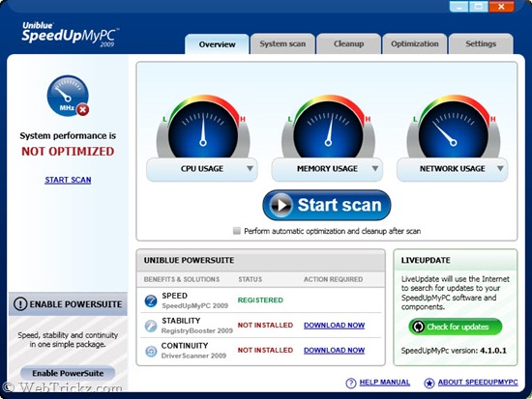532x399 pixels.
Task: Open the CPU USAGE dropdown arrow
Action: [x=250, y=168]
